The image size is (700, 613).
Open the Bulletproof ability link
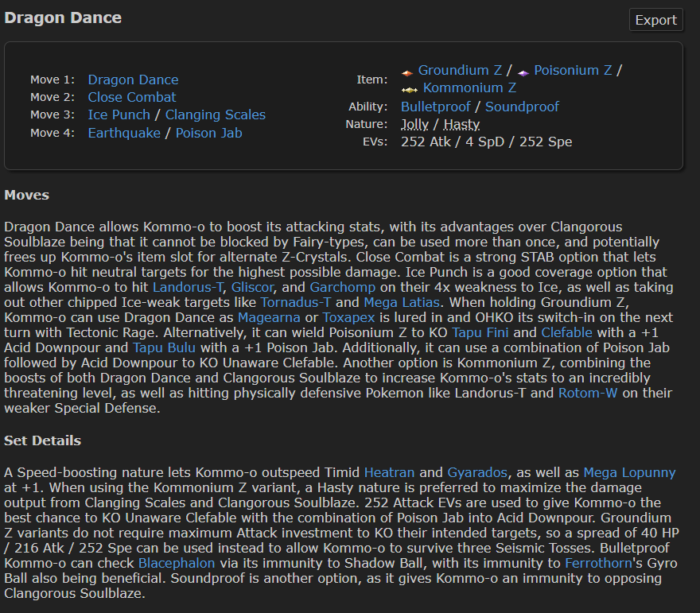coord(435,107)
